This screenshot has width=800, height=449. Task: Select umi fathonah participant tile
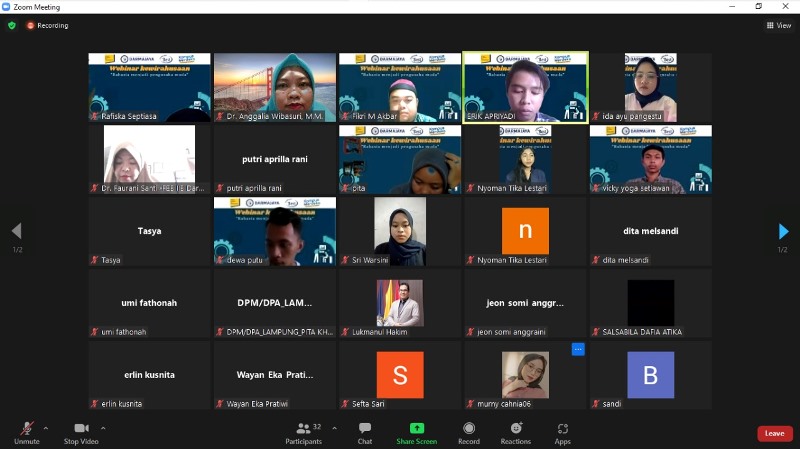[149, 303]
